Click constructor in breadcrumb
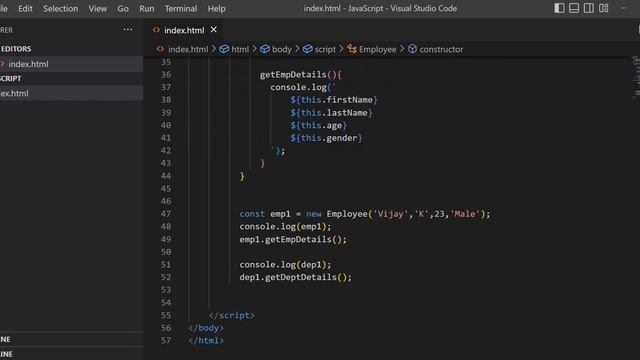The height and width of the screenshot is (360, 640). 441,49
